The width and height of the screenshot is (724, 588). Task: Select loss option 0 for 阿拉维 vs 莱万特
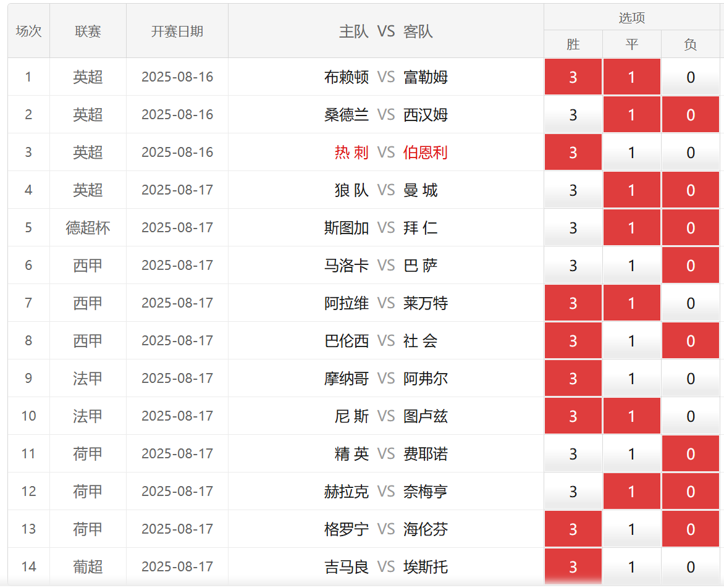click(x=690, y=303)
